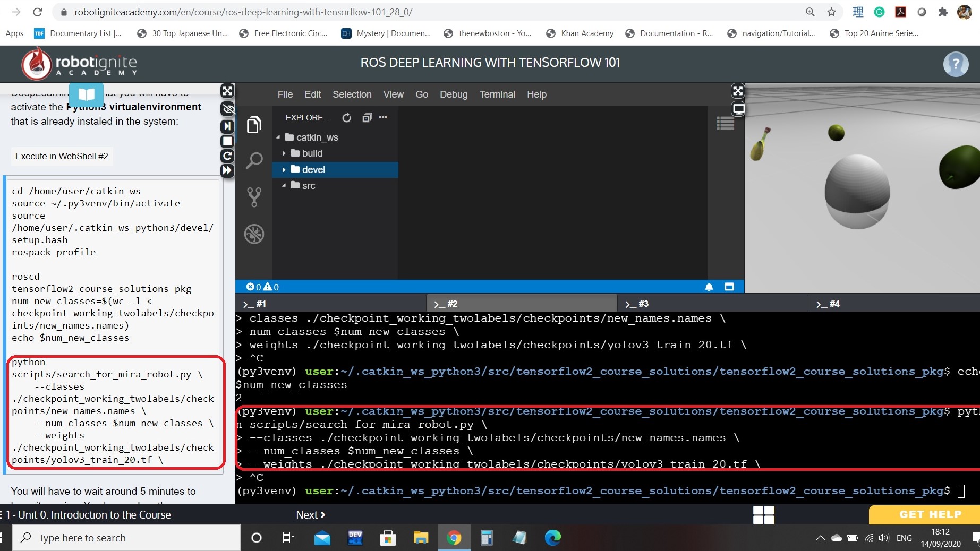Refresh the Explorer file tree
This screenshot has width=980, height=551.
click(346, 118)
